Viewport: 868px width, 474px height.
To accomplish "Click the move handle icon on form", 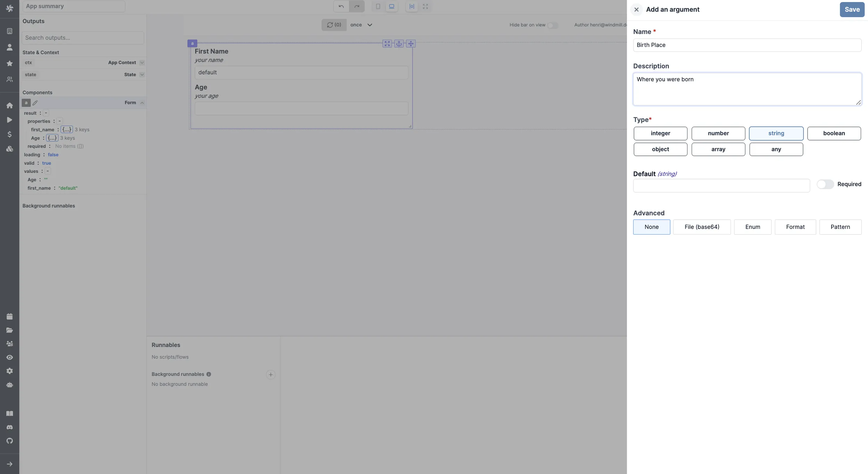I will coord(411,44).
